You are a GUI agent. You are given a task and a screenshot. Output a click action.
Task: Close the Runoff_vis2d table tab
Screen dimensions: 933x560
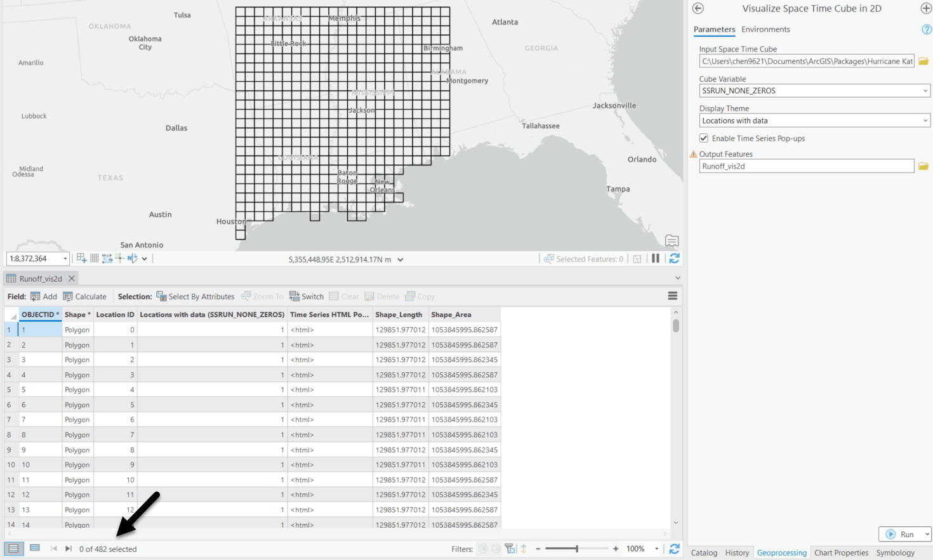(72, 278)
